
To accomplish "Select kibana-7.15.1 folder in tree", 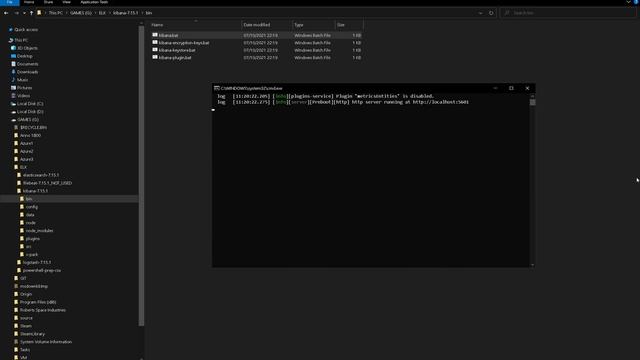I will tap(35, 191).
